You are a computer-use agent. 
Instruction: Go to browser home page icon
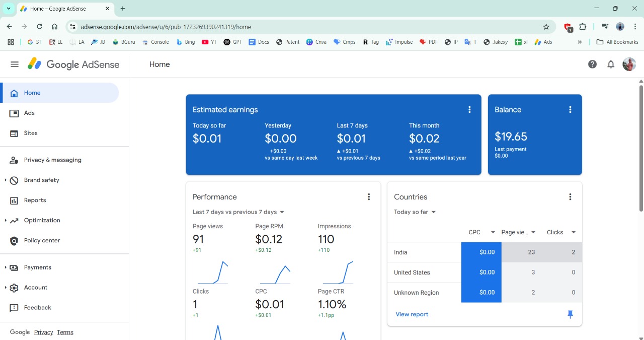54,27
